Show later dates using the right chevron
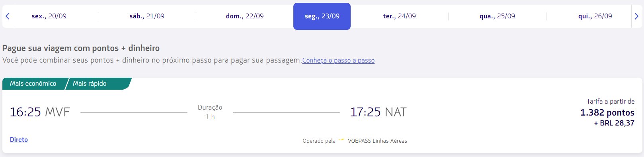Image resolution: width=644 pixels, height=157 pixels. click(x=636, y=16)
